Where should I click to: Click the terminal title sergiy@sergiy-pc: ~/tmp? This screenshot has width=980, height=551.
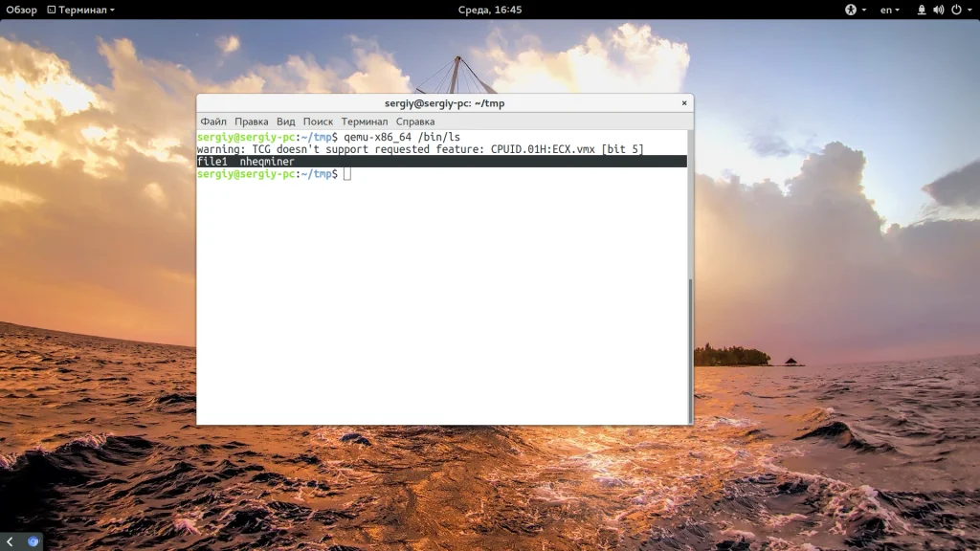(x=444, y=103)
